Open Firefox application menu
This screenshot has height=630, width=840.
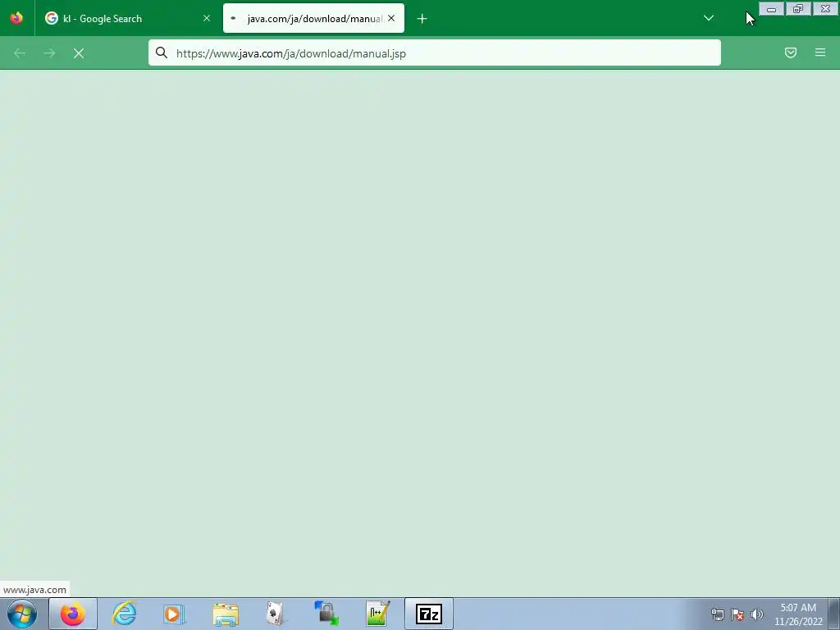(820, 52)
